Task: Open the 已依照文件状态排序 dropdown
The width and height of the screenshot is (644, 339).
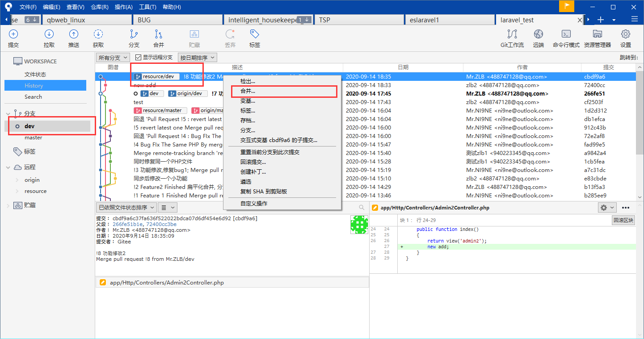Action: tap(126, 207)
